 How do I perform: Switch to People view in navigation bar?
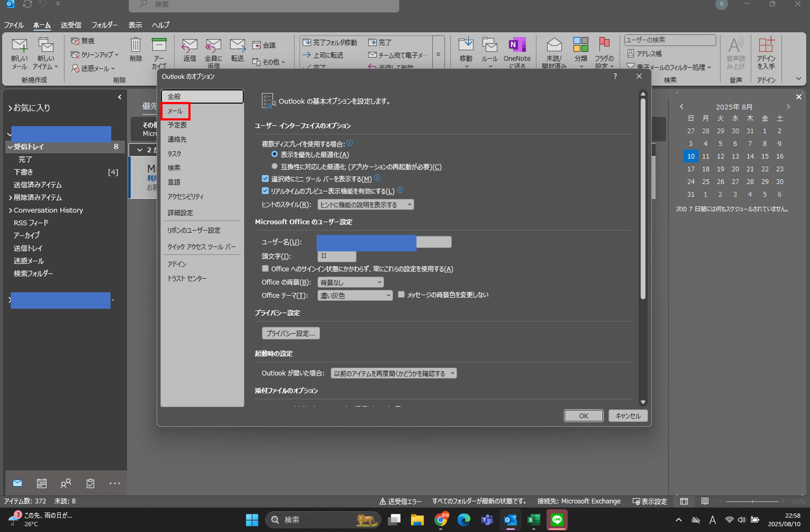click(66, 483)
